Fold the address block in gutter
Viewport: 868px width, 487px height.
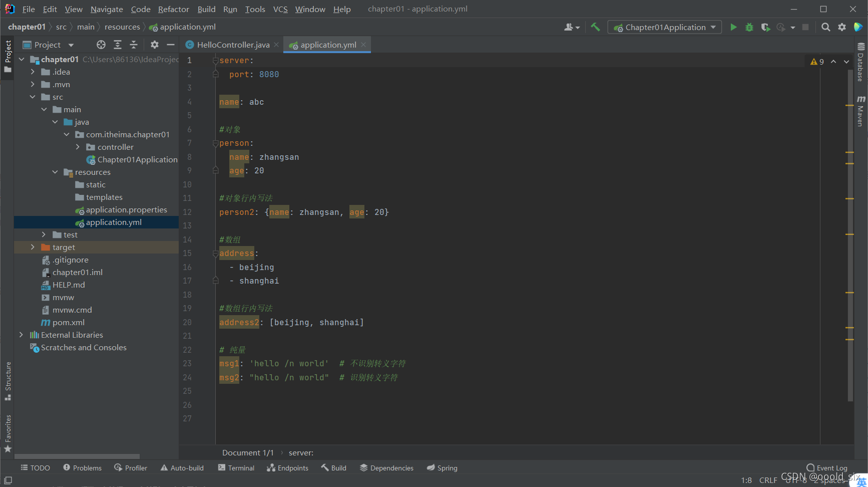pyautogui.click(x=215, y=254)
